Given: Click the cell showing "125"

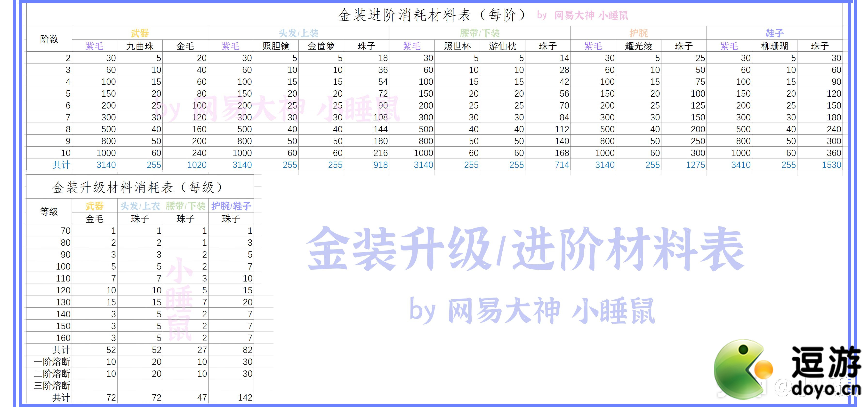Looking at the screenshot, I should coord(684,106).
